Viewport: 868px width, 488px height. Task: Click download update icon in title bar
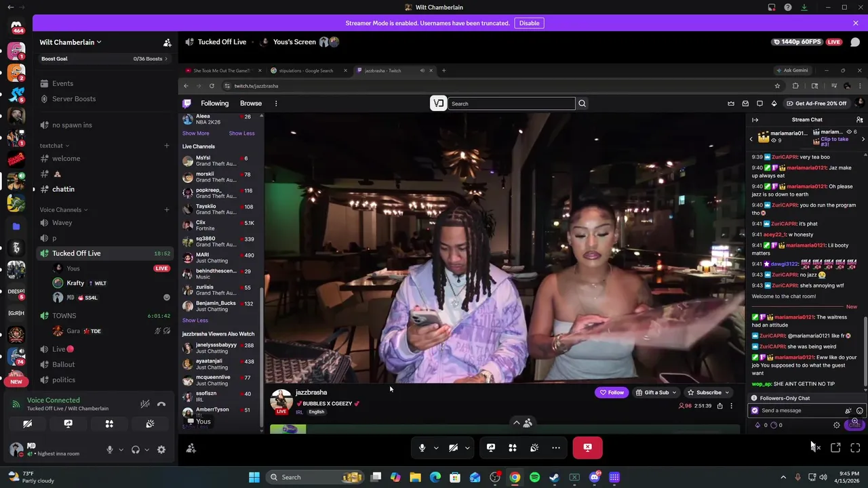804,7
